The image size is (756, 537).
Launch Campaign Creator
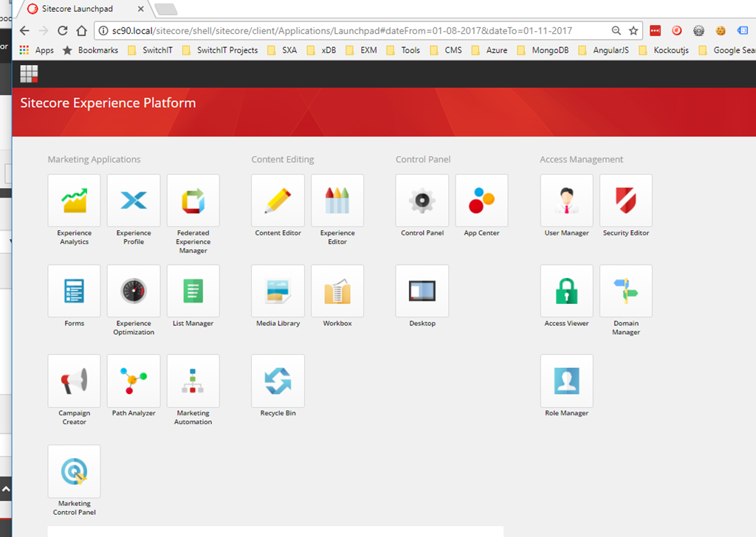pos(75,381)
